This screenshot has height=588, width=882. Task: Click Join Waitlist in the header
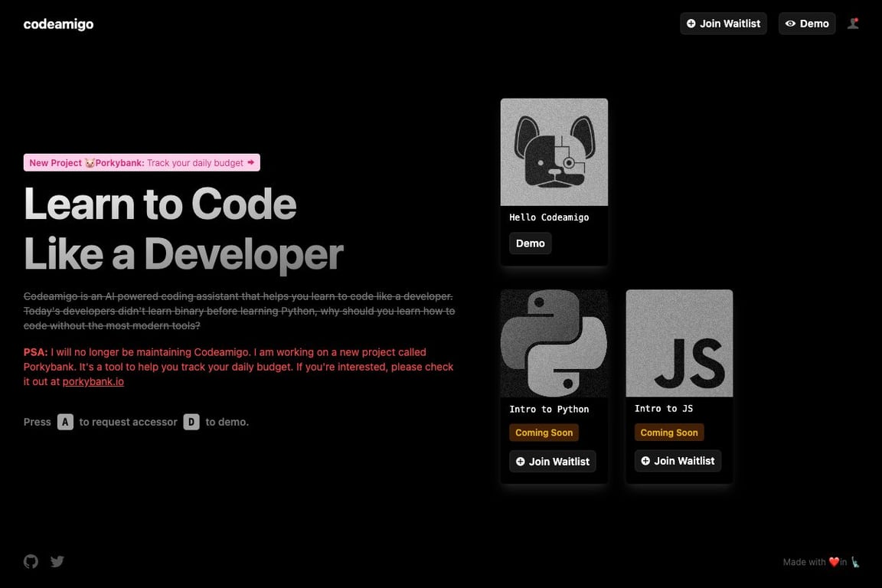tap(724, 24)
